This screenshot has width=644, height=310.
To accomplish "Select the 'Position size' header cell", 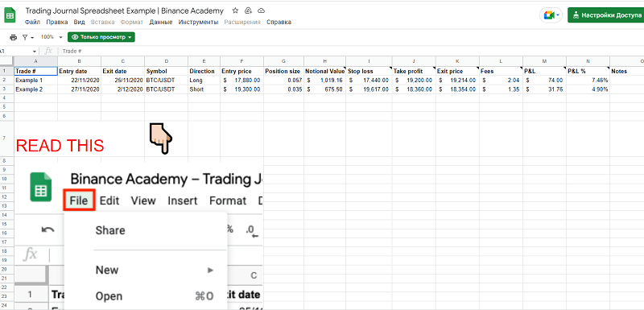I will click(x=284, y=71).
